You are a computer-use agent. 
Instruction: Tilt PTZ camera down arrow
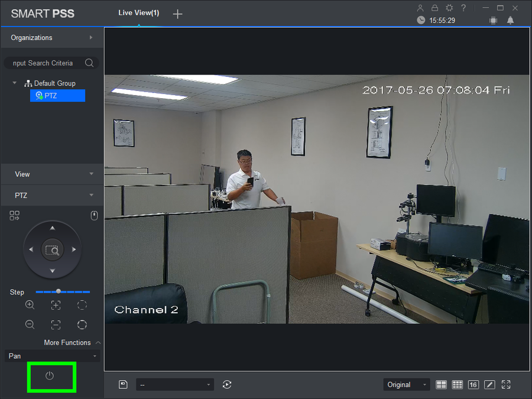coord(52,271)
